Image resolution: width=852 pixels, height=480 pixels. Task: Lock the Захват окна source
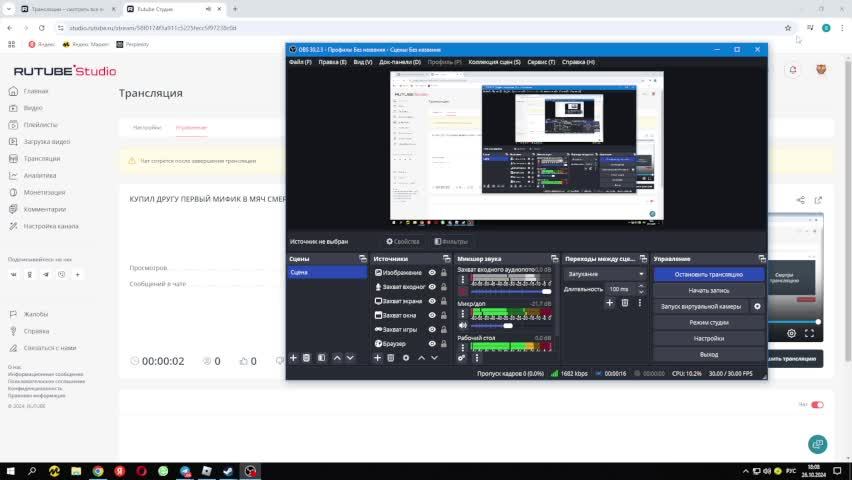click(444, 315)
